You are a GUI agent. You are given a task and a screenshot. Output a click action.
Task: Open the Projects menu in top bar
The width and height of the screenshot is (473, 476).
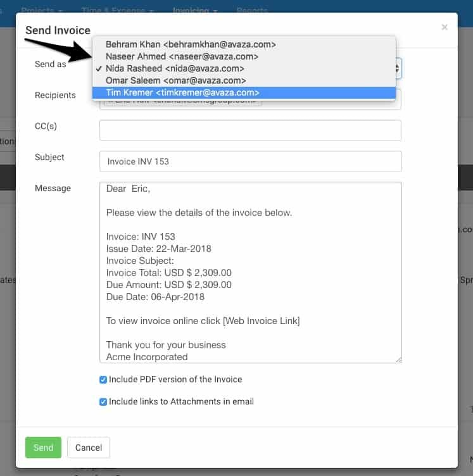[42, 11]
